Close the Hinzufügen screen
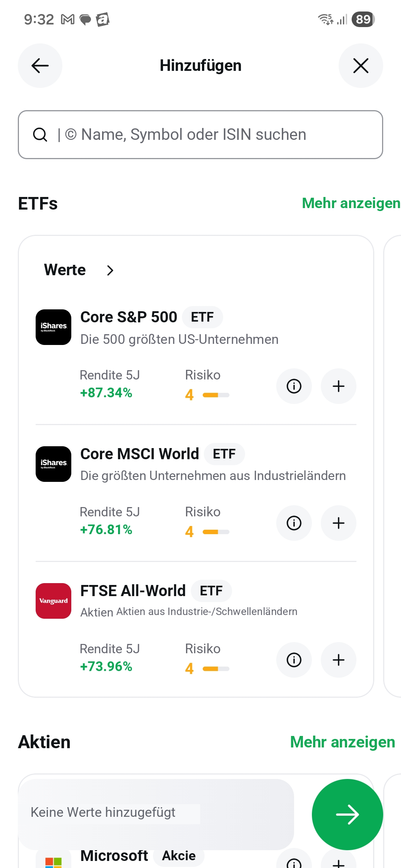 pos(361,66)
